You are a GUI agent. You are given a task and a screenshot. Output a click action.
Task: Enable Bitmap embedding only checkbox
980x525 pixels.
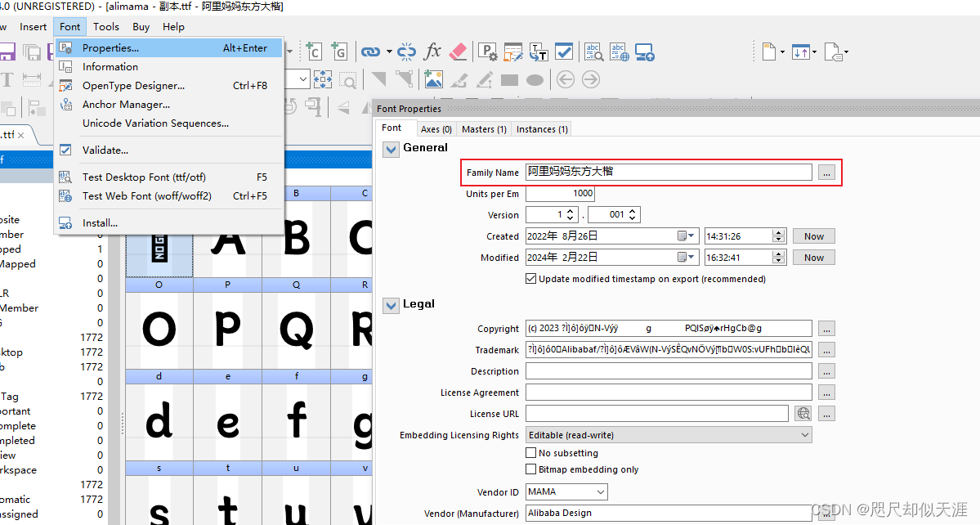click(530, 469)
